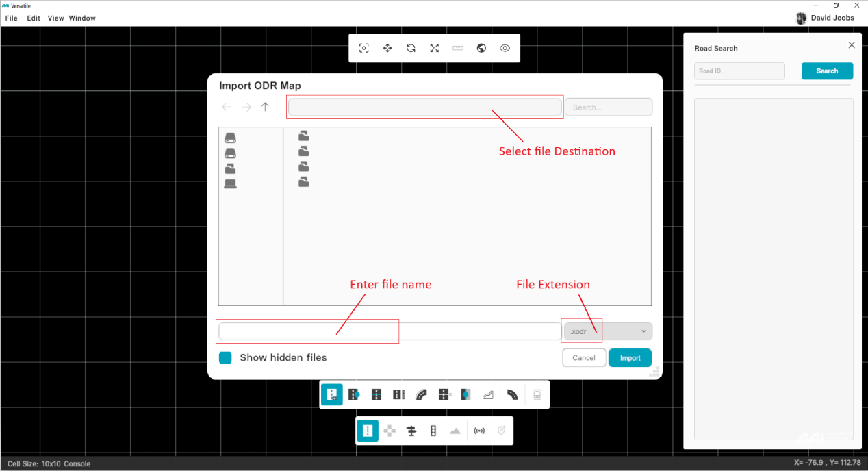Open the .xodr file extension dropdown
Viewport: 868px width, 471px height.
click(607, 331)
